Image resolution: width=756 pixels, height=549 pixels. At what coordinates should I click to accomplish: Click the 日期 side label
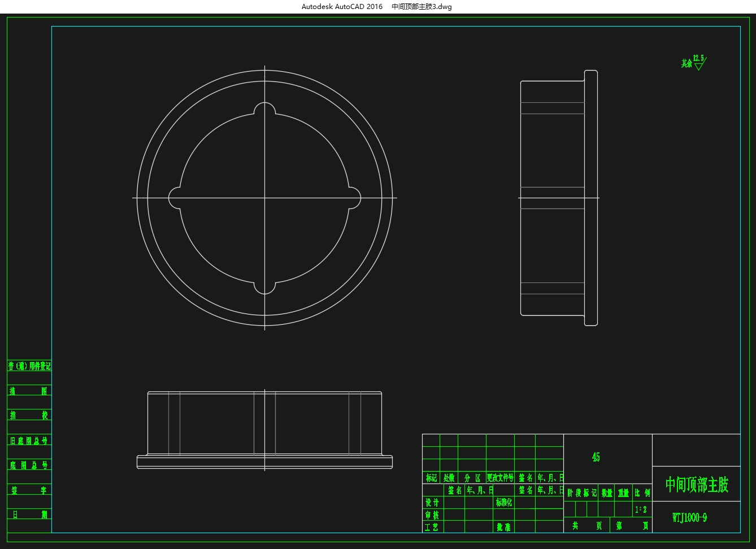point(29,515)
